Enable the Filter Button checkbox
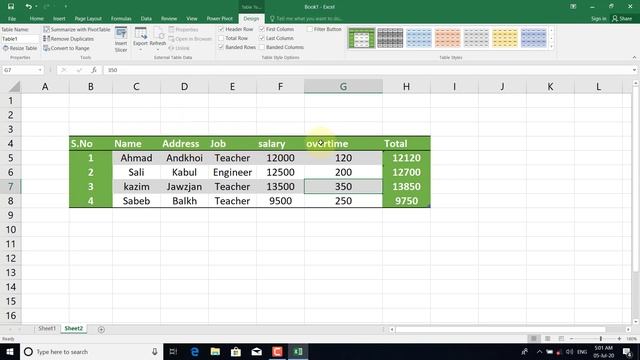Image resolution: width=640 pixels, height=360 pixels. pos(309,29)
